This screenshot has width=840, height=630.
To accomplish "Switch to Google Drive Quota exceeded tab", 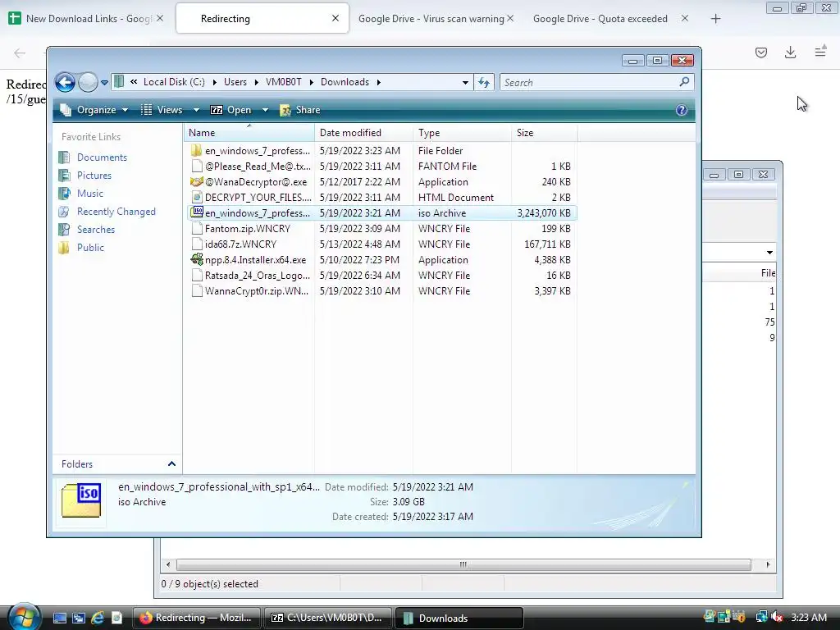I will 610,19.
